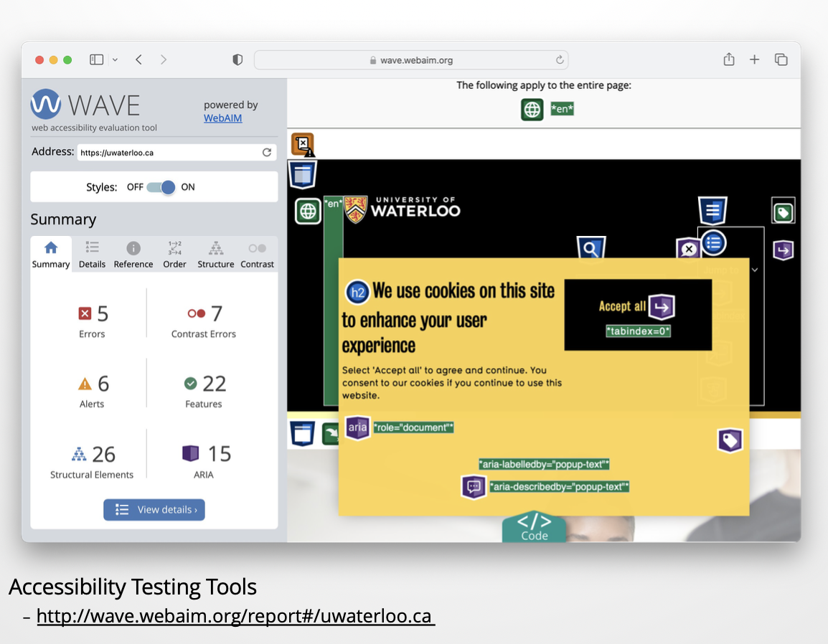This screenshot has width=828, height=644.
Task: Select the Structure tab
Action: (x=215, y=255)
